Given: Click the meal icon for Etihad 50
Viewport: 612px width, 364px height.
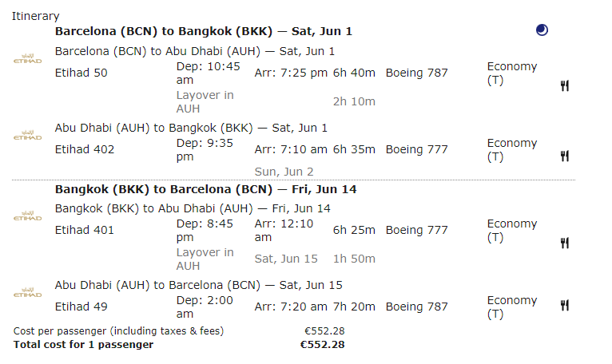Looking at the screenshot, I should [564, 86].
